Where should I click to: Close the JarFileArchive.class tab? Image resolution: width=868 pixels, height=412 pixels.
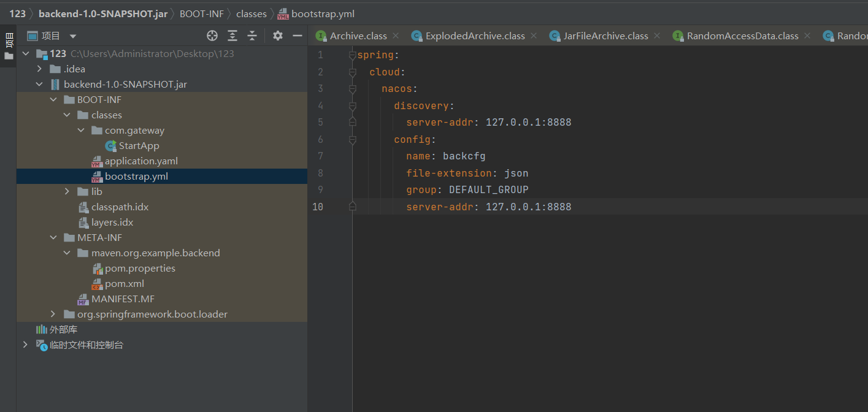point(657,36)
